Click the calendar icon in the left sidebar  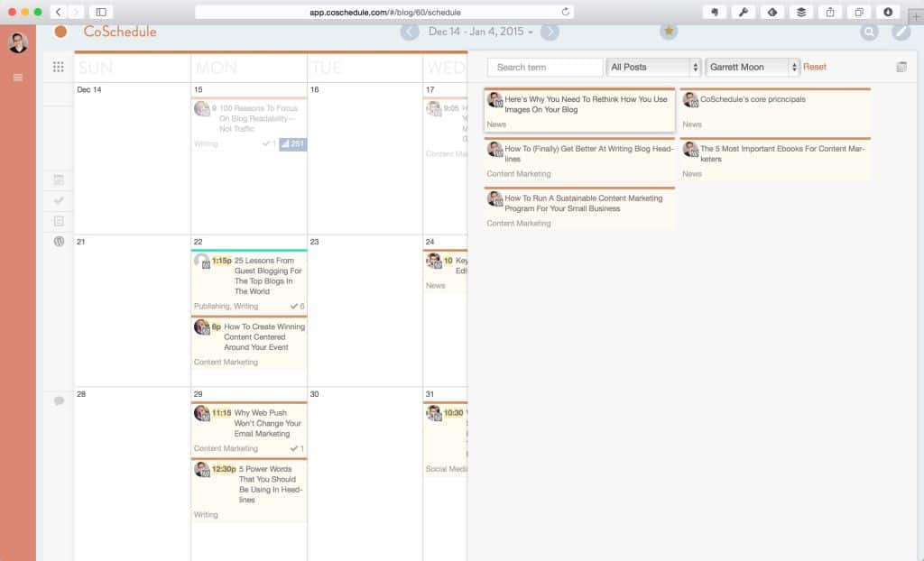point(57,179)
